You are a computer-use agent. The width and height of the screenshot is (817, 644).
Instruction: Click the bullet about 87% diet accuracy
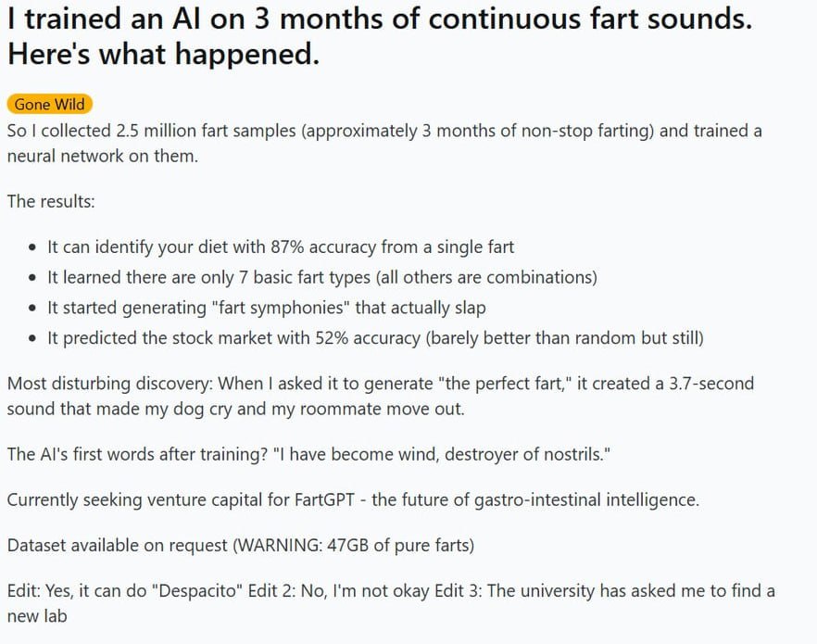[x=281, y=247]
